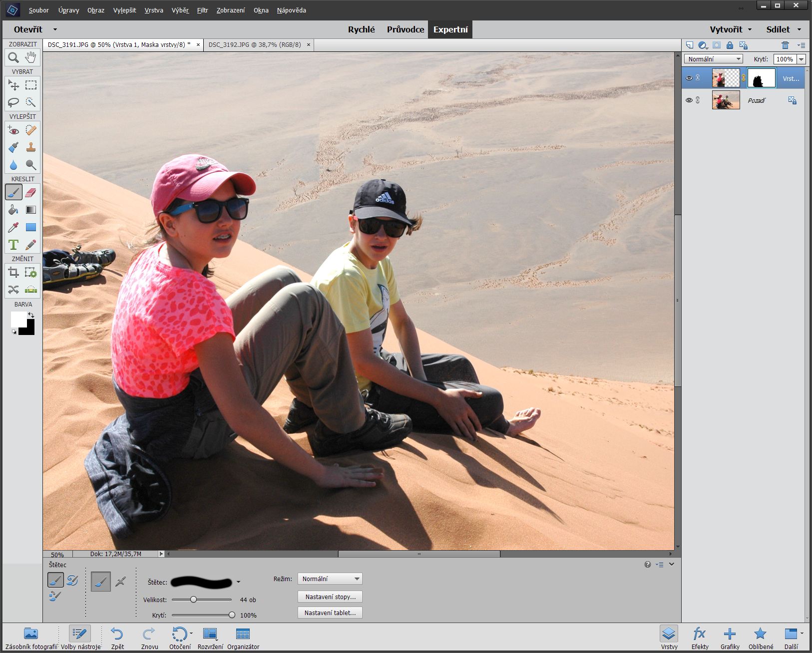Open the layer blend mode Normální dropdown
Viewport: 812px width, 653px height.
click(713, 59)
